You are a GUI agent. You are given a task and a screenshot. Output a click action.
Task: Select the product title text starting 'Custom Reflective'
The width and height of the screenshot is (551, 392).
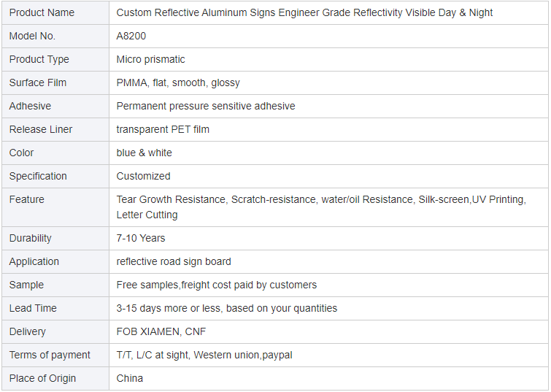click(x=304, y=12)
